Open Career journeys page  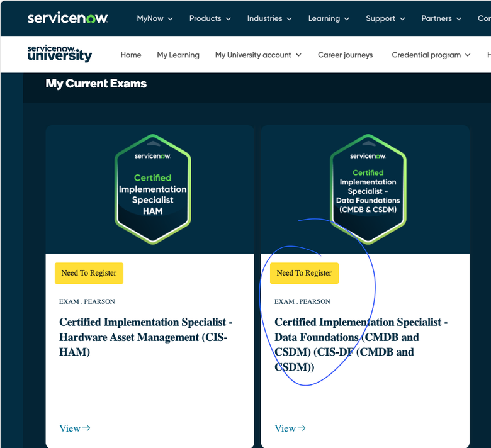click(345, 55)
